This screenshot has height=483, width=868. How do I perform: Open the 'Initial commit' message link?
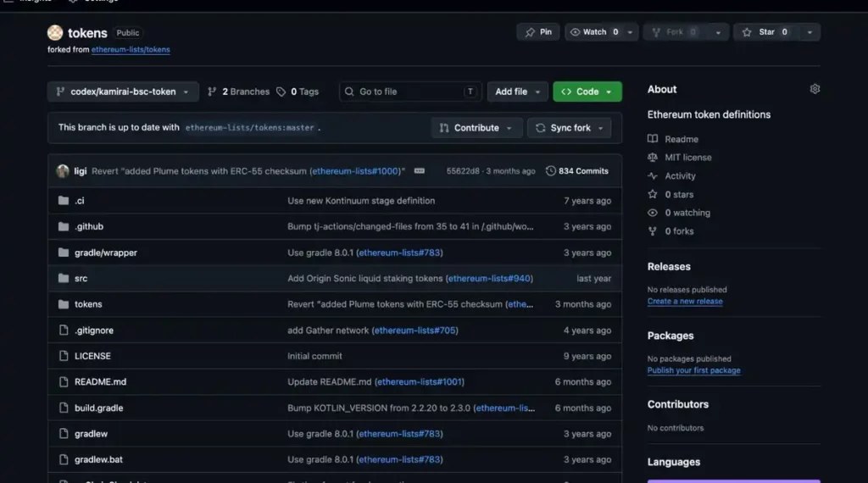coord(314,356)
